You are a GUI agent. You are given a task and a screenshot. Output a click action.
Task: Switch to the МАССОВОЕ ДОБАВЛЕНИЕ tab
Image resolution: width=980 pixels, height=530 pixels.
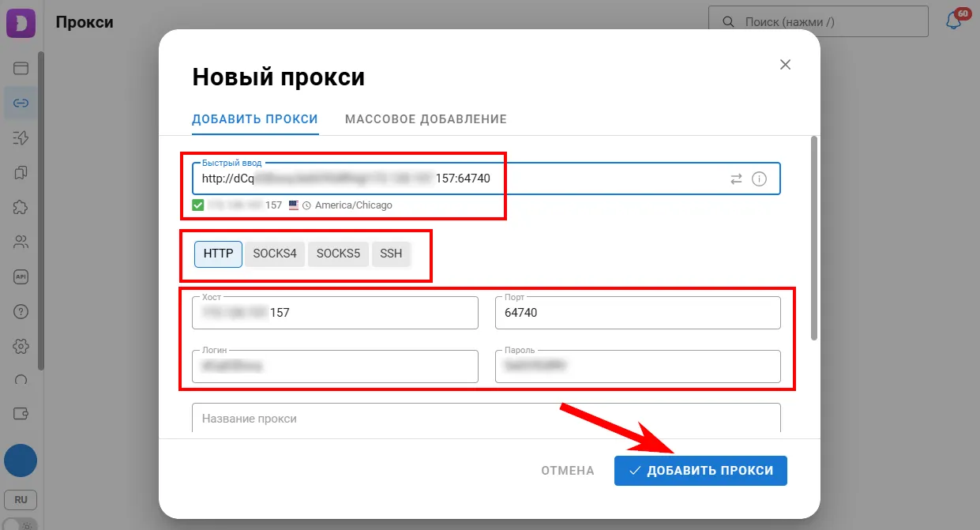tap(425, 118)
